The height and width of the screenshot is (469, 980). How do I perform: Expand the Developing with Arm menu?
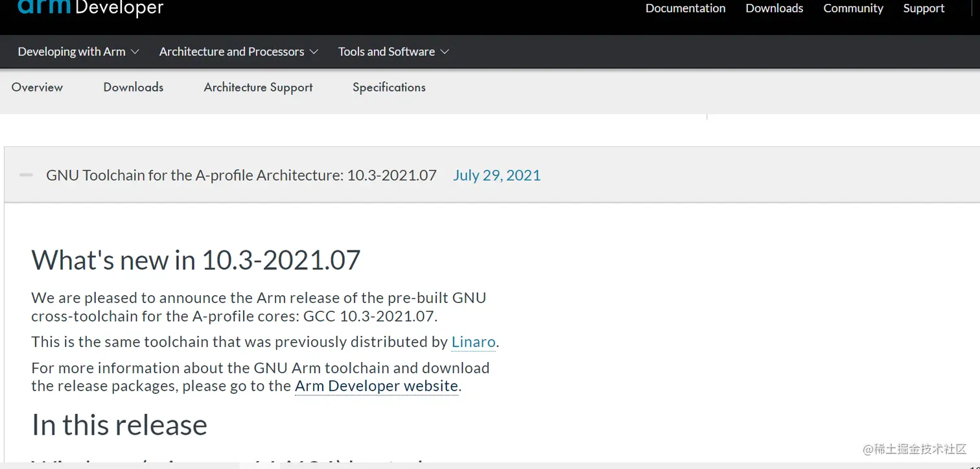[x=78, y=52]
